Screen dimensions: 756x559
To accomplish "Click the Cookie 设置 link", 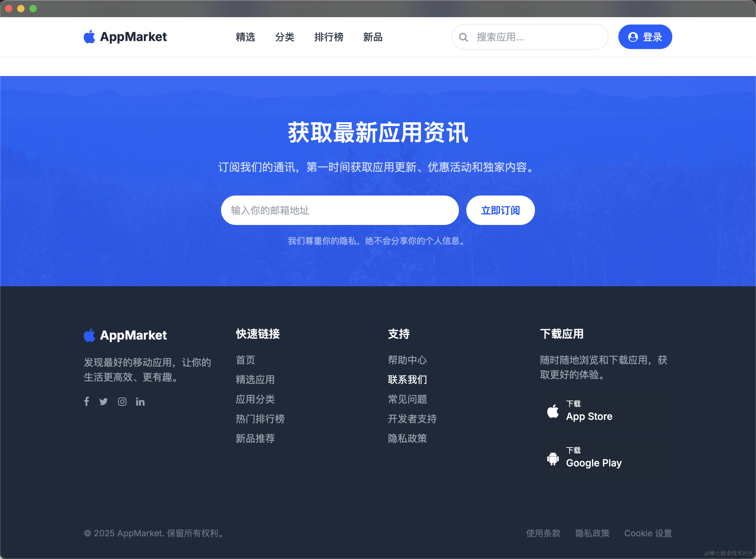I will (x=648, y=533).
